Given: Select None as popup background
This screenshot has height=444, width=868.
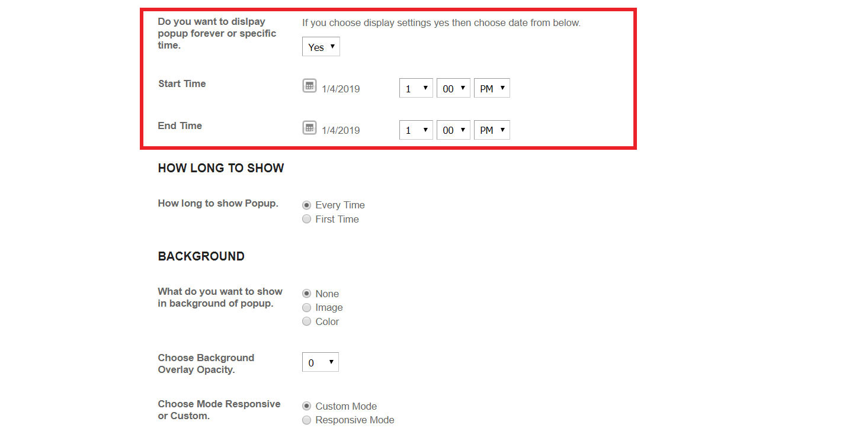Looking at the screenshot, I should pyautogui.click(x=306, y=293).
